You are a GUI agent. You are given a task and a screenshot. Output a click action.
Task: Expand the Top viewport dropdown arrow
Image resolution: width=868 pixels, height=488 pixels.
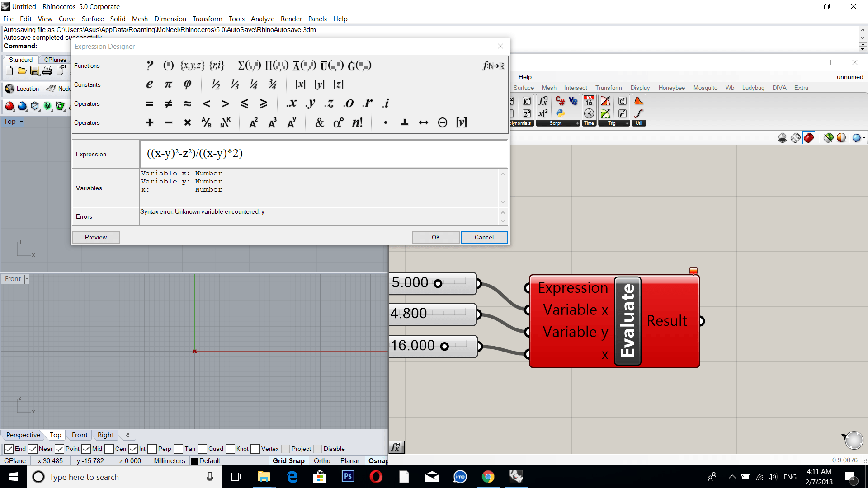[21, 122]
